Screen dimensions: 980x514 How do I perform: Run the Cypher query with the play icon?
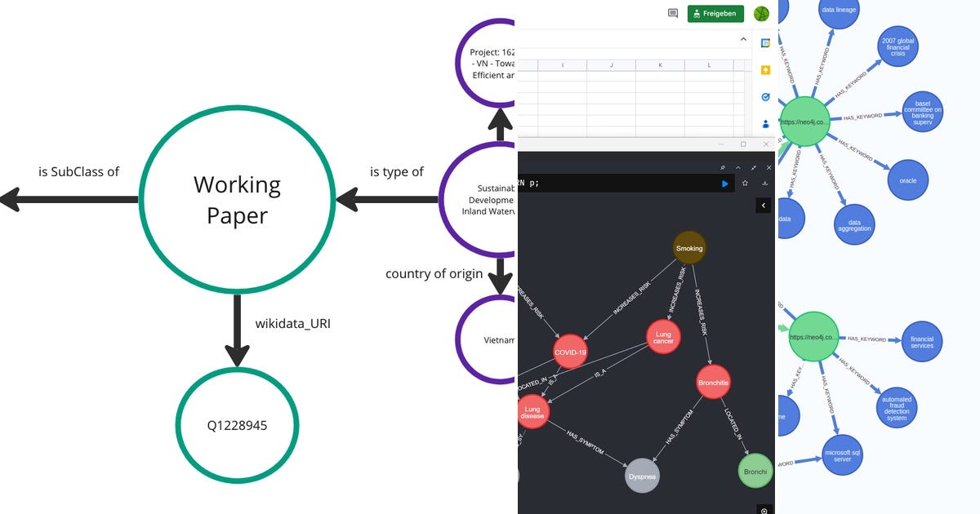(724, 184)
